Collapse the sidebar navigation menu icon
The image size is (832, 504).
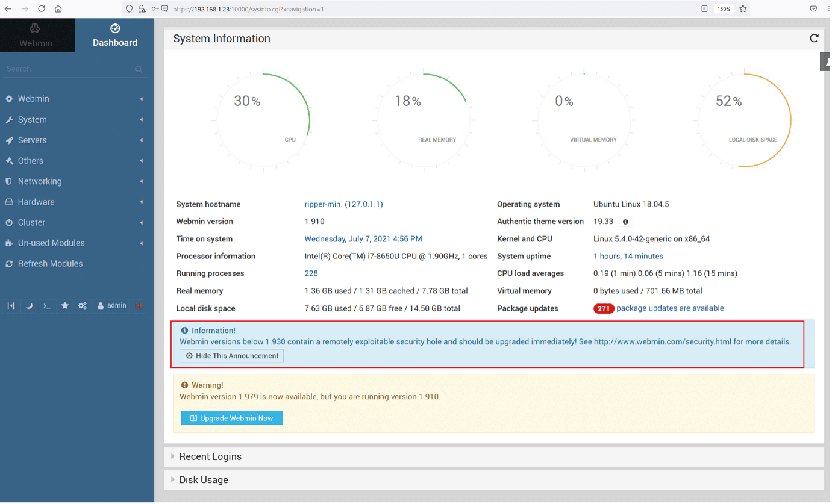(x=11, y=306)
